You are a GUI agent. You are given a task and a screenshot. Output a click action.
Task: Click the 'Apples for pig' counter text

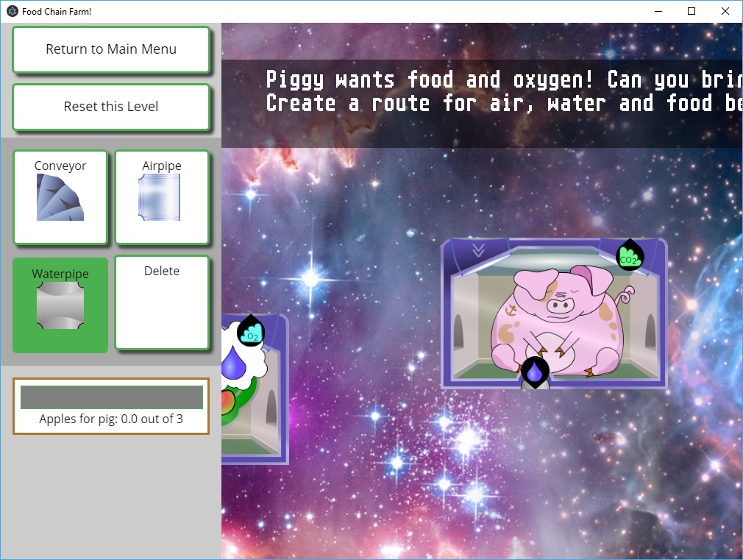(111, 419)
